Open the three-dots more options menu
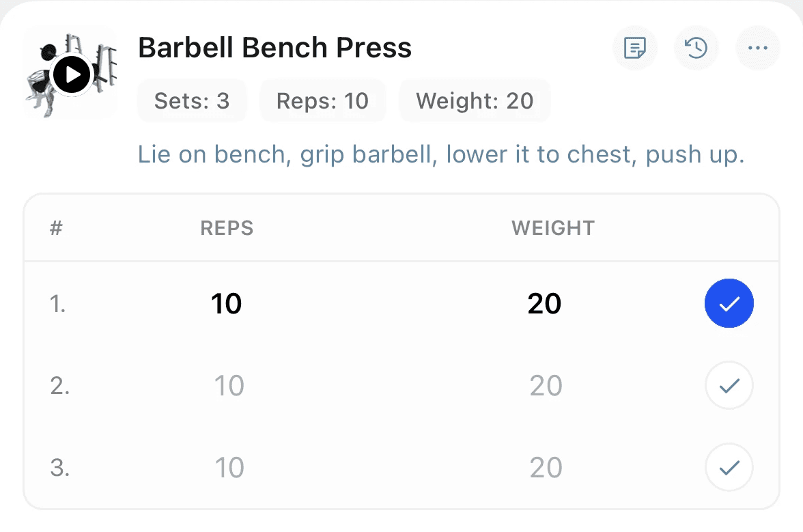The width and height of the screenshot is (803, 532). tap(757, 48)
